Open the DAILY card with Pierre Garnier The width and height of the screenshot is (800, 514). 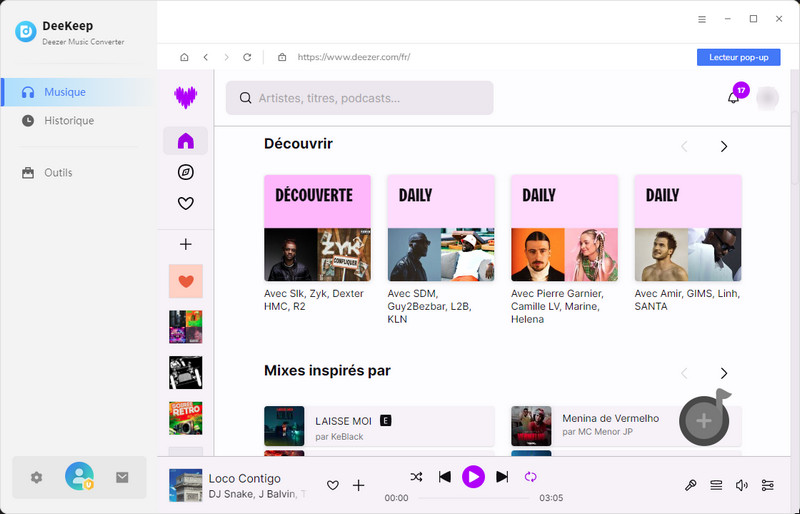[564, 228]
